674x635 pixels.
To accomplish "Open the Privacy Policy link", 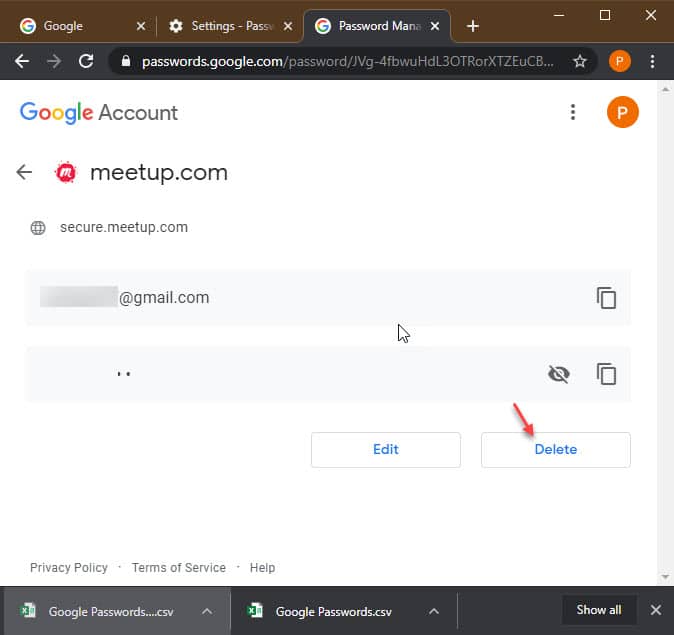I will pyautogui.click(x=69, y=568).
